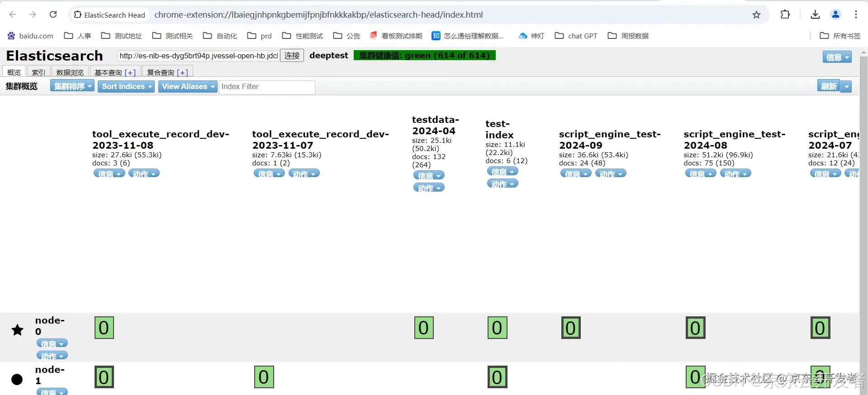Click node-1 circle icon

click(17, 379)
